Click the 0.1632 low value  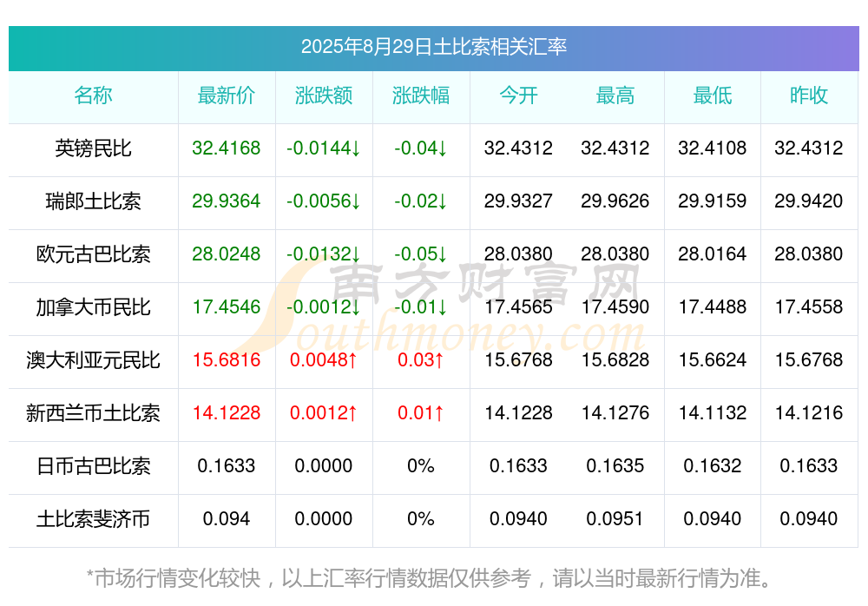(713, 466)
